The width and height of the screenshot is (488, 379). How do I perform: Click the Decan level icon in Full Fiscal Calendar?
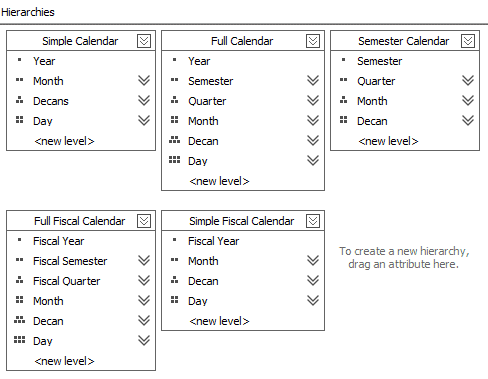click(19, 320)
